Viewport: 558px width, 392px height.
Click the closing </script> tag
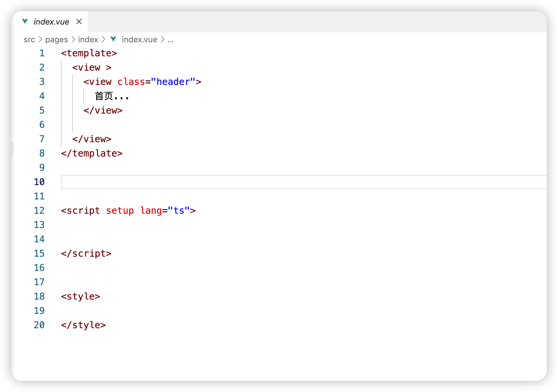(86, 254)
